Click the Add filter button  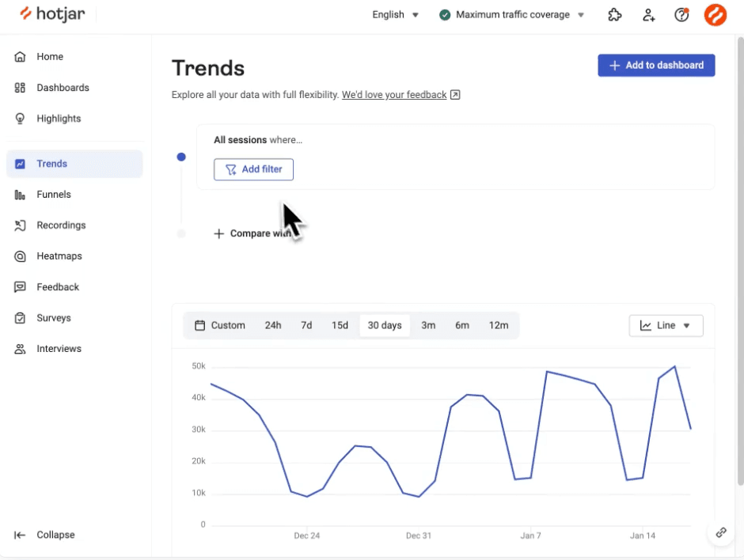tap(253, 169)
